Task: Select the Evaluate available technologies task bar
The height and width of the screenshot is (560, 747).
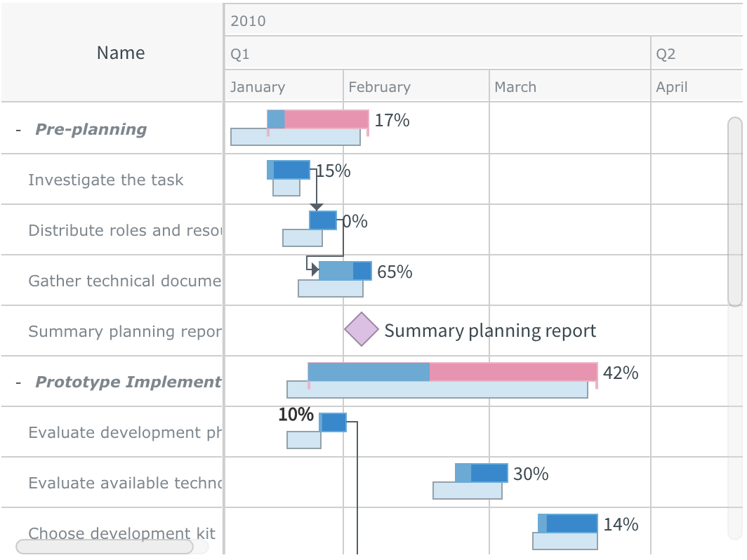Action: coord(482,471)
